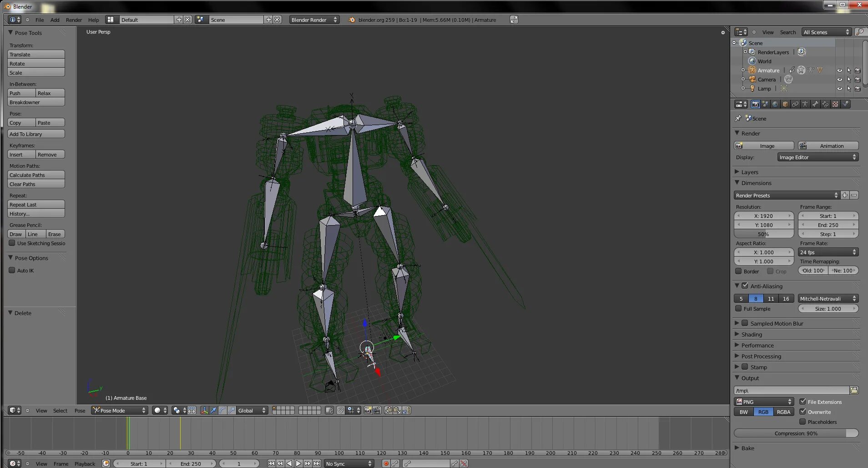The image size is (868, 468).
Task: Open the Object Constraints chain-link icon
Action: click(795, 104)
